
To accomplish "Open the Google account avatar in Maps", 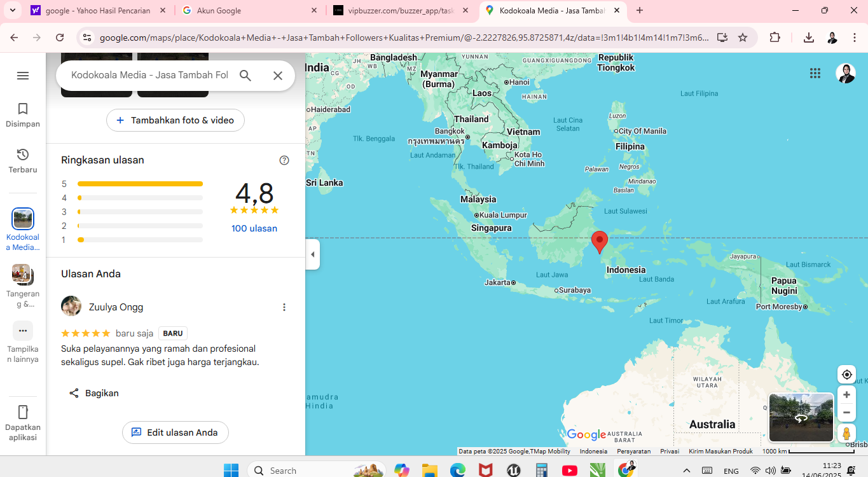I will click(x=845, y=73).
